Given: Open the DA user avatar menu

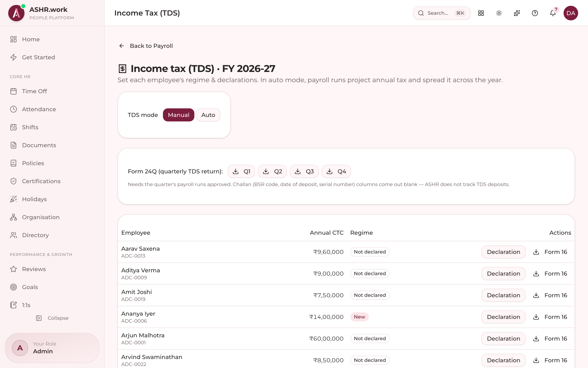Looking at the screenshot, I should tap(571, 13).
